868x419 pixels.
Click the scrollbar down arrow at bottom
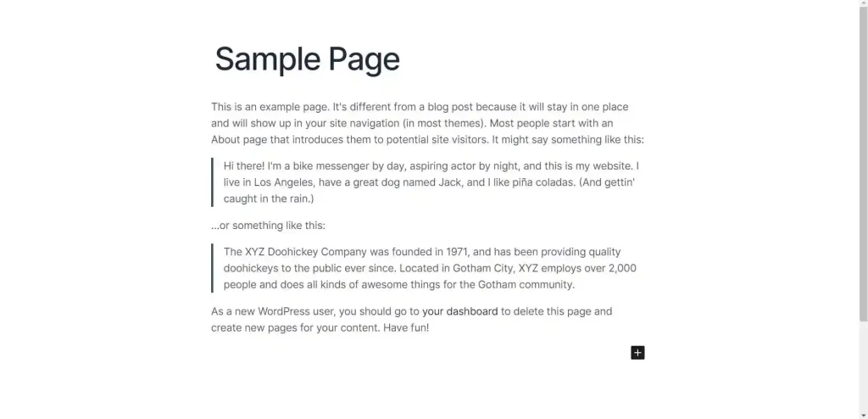click(863, 416)
